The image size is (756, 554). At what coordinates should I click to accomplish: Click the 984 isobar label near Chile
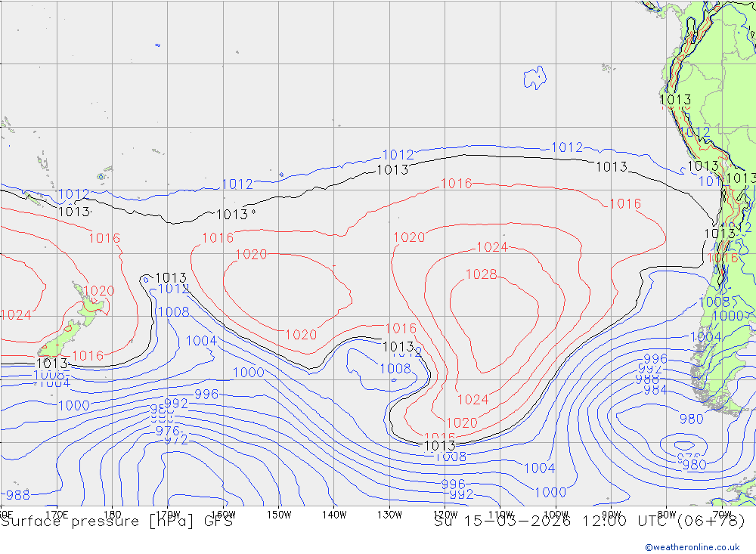pos(655,389)
